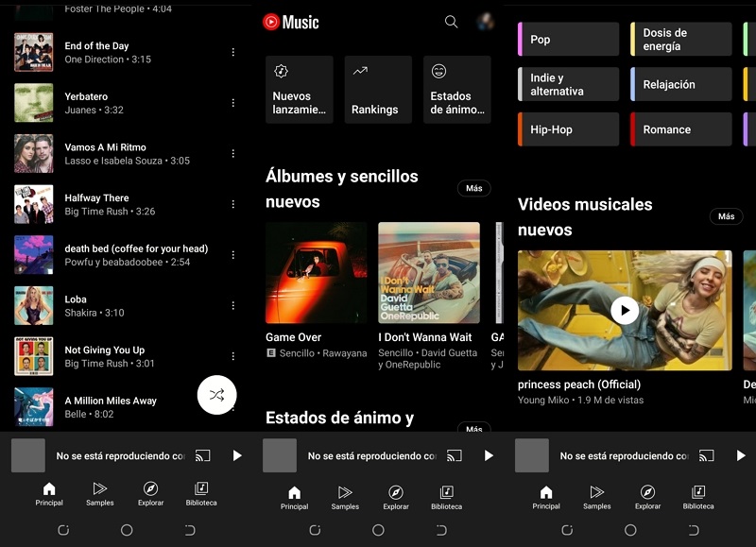The height and width of the screenshot is (547, 756).
Task: Open the YouTube Music search icon
Action: pyautogui.click(x=450, y=21)
